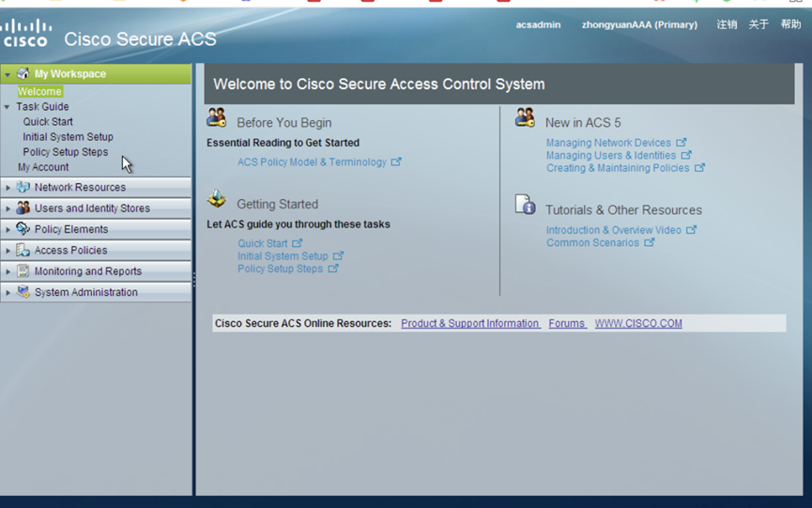The height and width of the screenshot is (508, 812).
Task: Click the Monitoring and Reports icon
Action: 23,270
